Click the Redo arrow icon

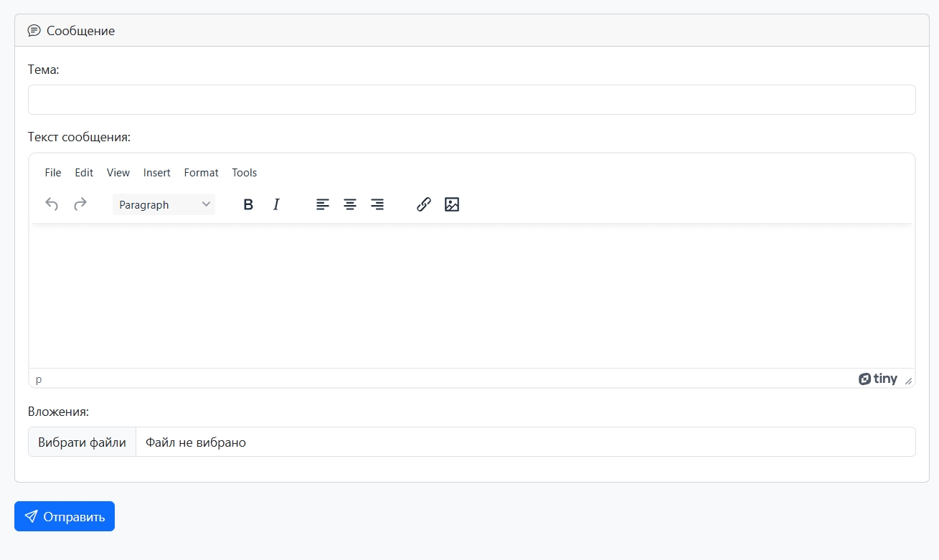tap(80, 204)
